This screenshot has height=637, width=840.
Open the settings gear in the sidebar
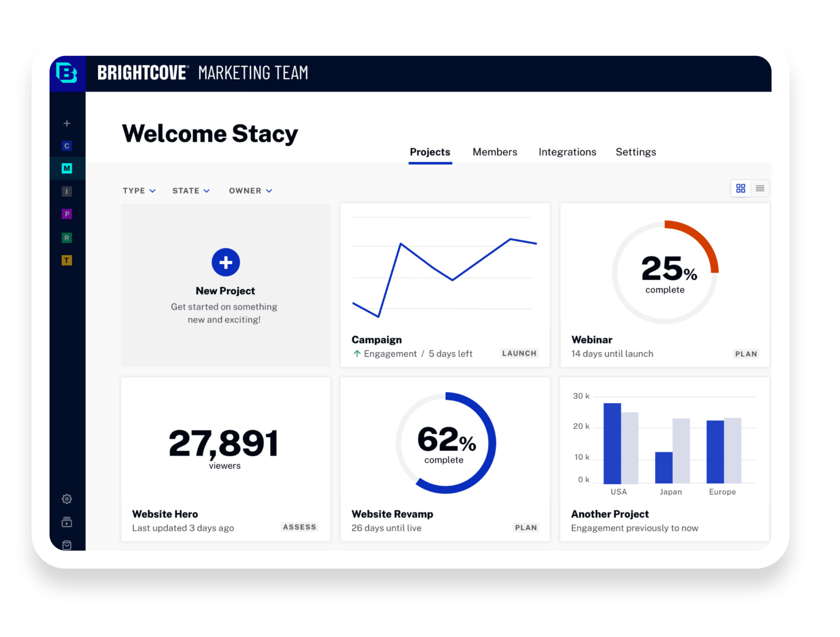click(67, 499)
